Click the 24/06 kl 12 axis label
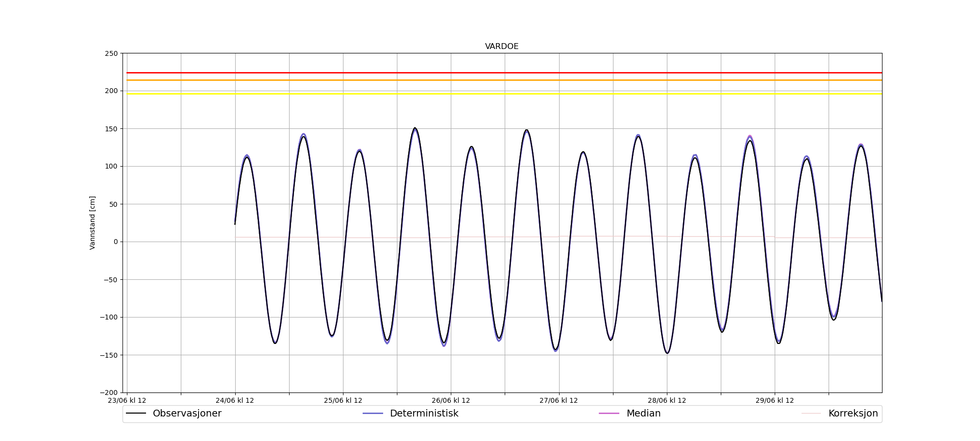Image resolution: width=980 pixels, height=441 pixels. (235, 400)
